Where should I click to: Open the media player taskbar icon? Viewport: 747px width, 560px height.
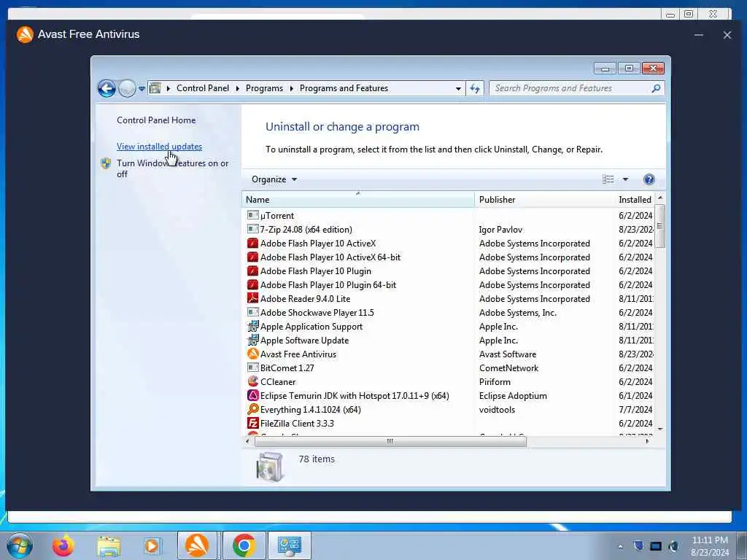[x=152, y=545]
